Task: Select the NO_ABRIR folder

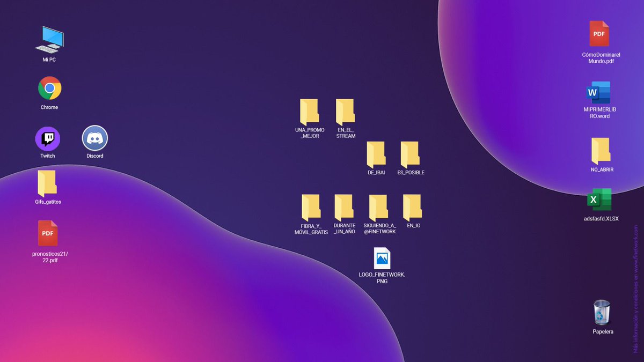Action: click(x=601, y=151)
